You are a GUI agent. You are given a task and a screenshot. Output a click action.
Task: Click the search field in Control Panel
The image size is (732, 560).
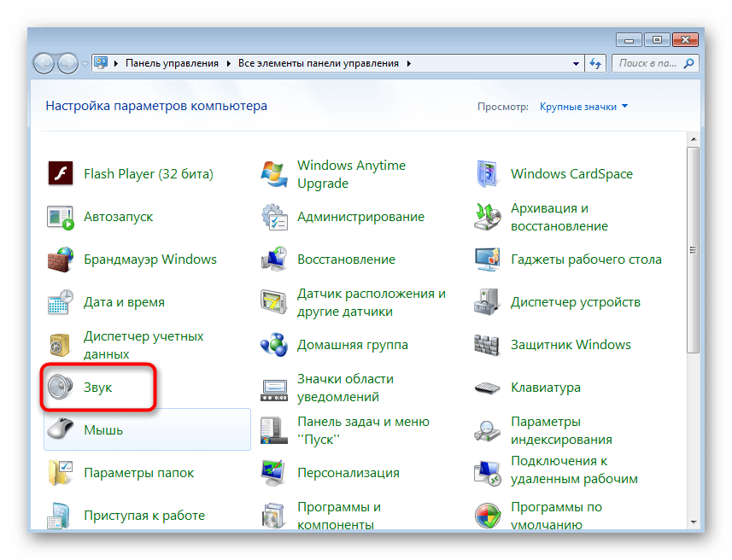(x=649, y=63)
